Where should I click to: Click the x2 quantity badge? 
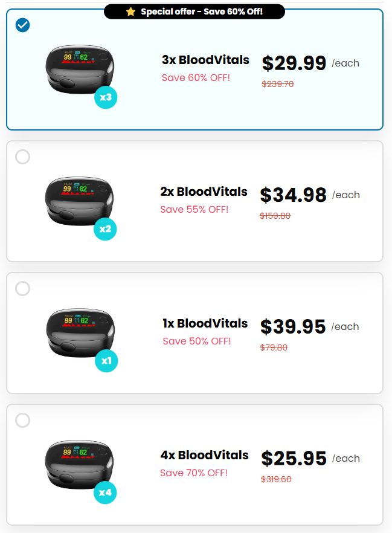pos(105,229)
